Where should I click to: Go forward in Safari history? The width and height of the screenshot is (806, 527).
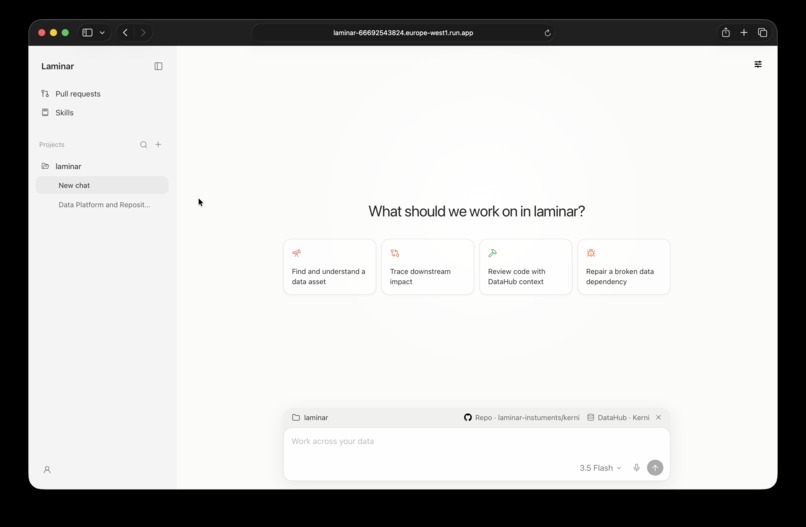143,32
